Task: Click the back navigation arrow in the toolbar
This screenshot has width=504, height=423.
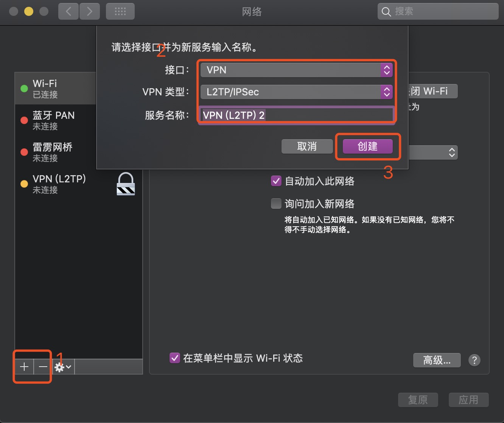Action: 68,12
